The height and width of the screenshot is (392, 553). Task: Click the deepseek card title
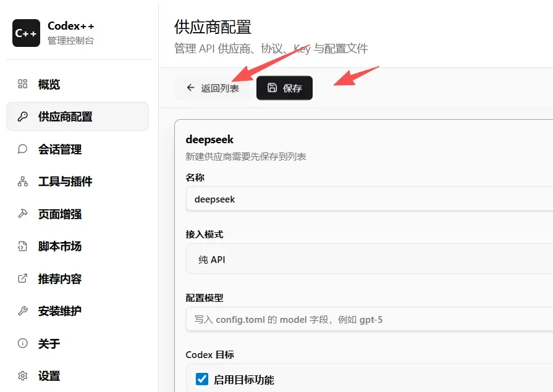[209, 140]
